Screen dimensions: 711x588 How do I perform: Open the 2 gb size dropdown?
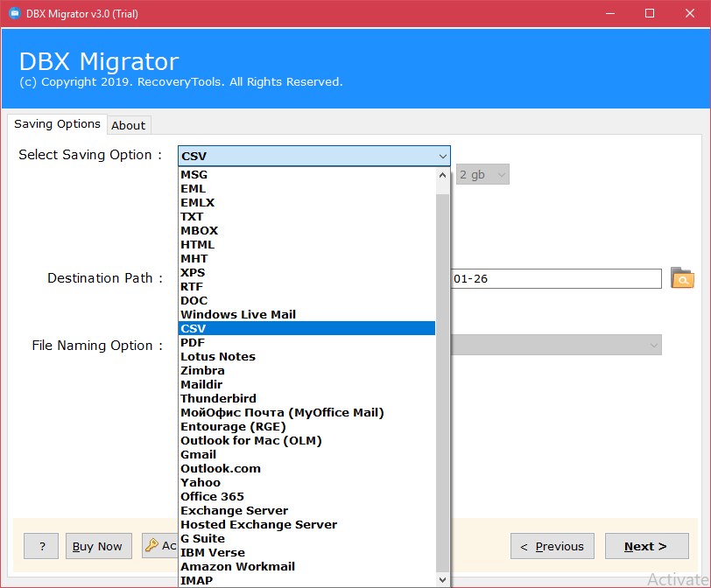click(x=482, y=174)
